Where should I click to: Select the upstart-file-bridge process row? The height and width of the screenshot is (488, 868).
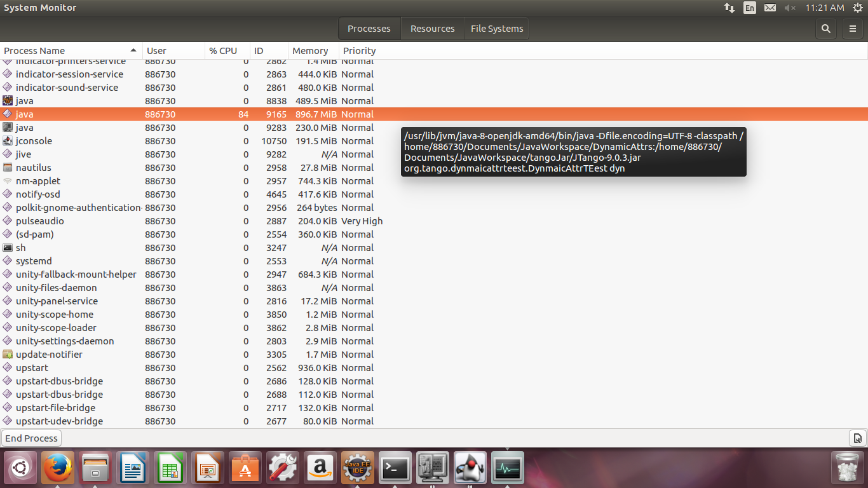coord(434,408)
